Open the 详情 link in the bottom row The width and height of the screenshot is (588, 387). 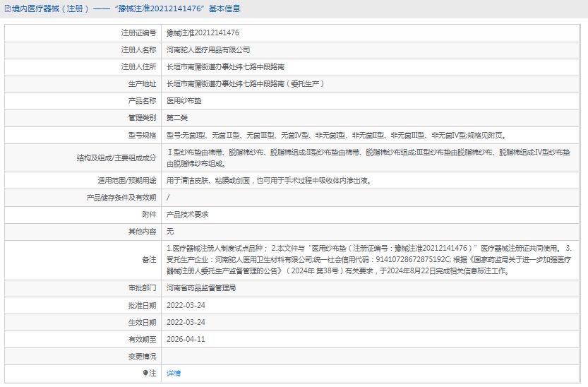(173, 373)
